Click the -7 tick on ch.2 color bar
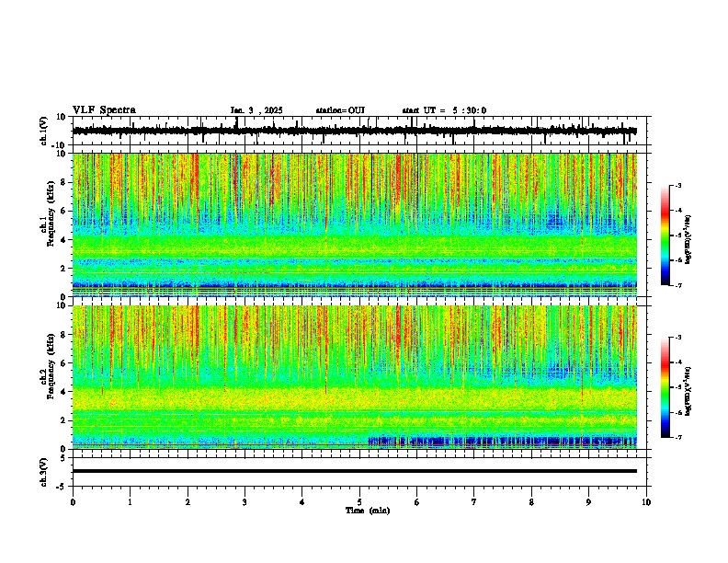 tap(677, 437)
